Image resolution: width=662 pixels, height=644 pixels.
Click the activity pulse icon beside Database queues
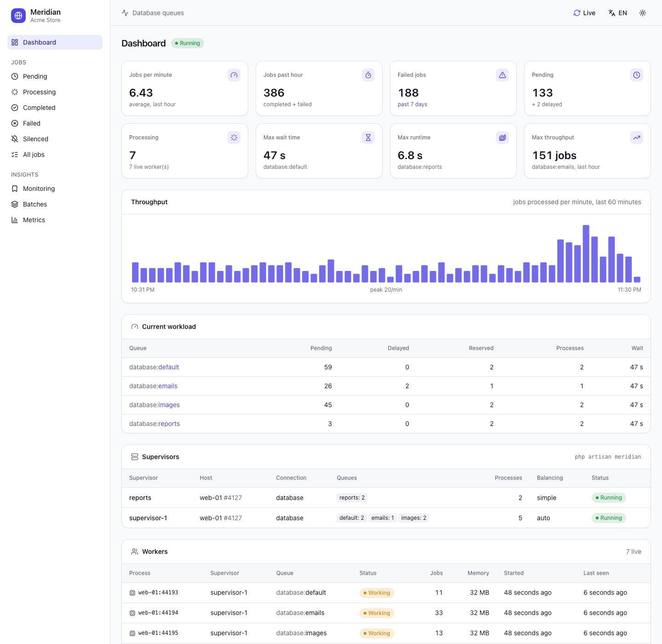click(x=125, y=13)
